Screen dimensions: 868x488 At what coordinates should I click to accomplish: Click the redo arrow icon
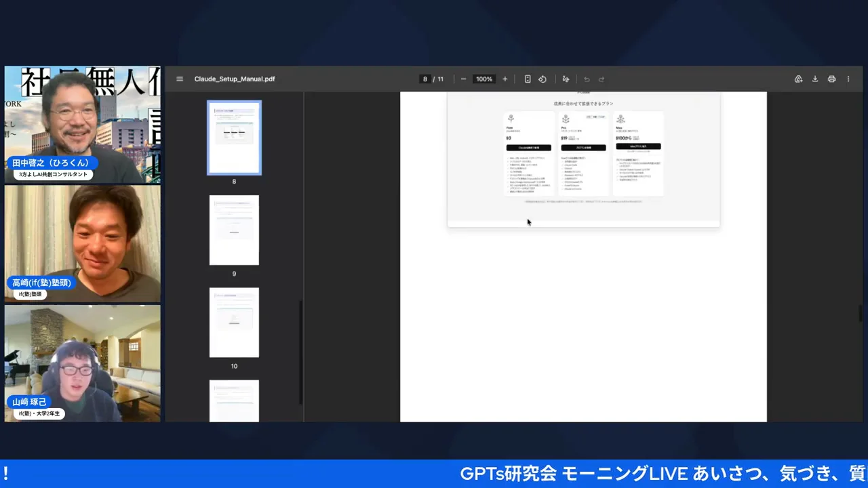(601, 79)
